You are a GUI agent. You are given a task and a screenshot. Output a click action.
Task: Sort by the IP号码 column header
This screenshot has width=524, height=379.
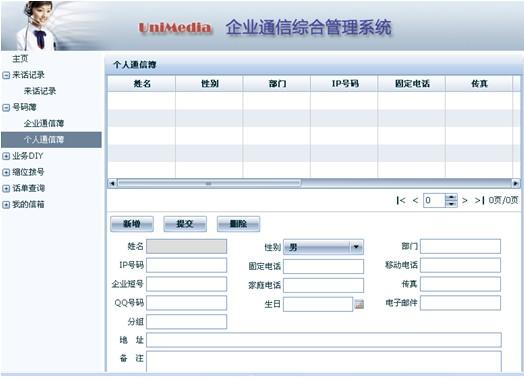(344, 84)
